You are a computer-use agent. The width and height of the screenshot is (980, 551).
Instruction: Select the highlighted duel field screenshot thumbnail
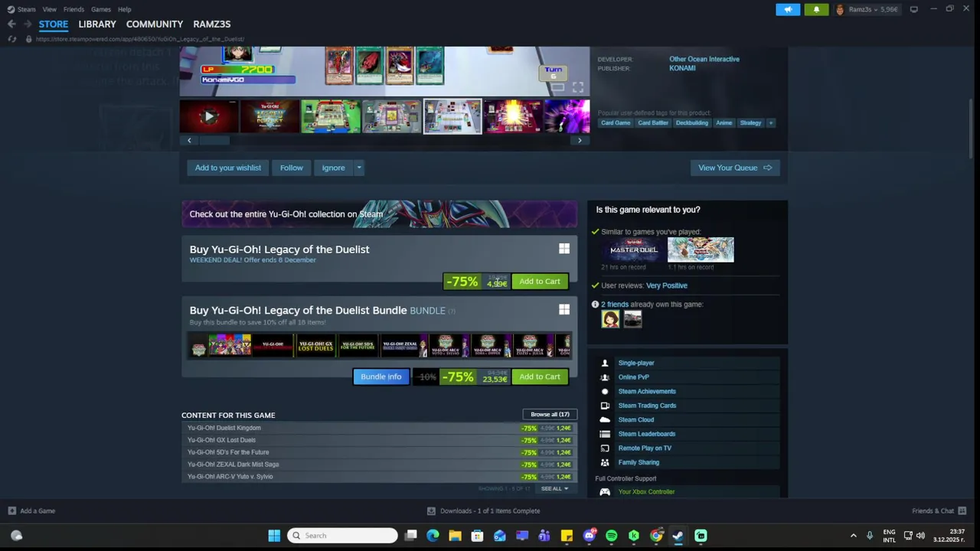452,116
